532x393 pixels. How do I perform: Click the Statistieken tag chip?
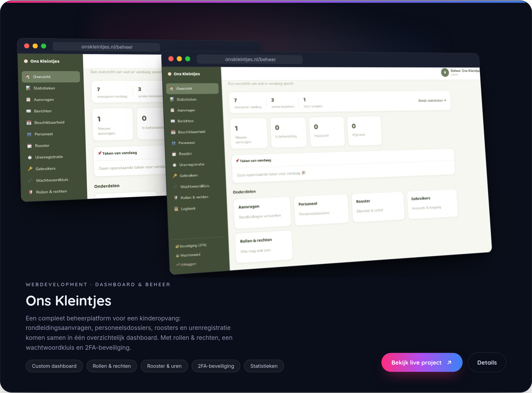264,366
